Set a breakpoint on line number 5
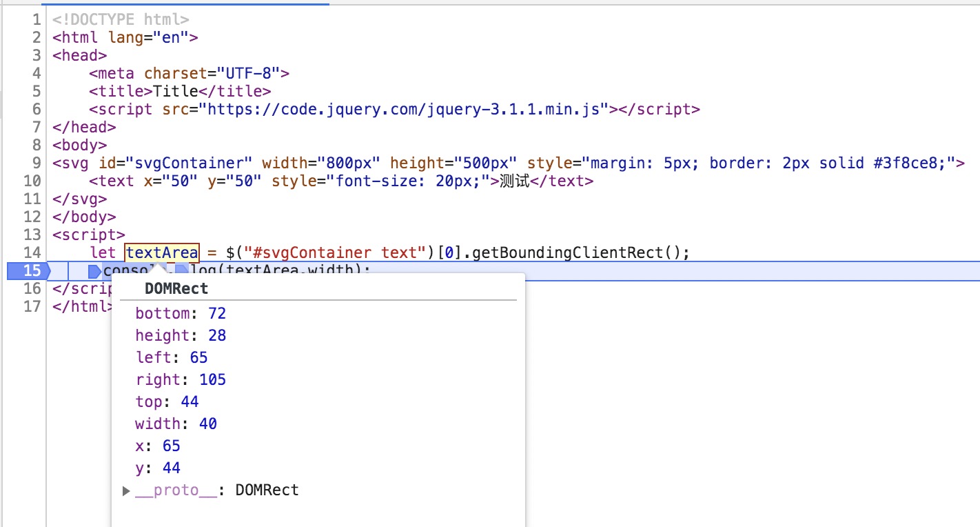Screen dimensions: 980x527 [37, 91]
